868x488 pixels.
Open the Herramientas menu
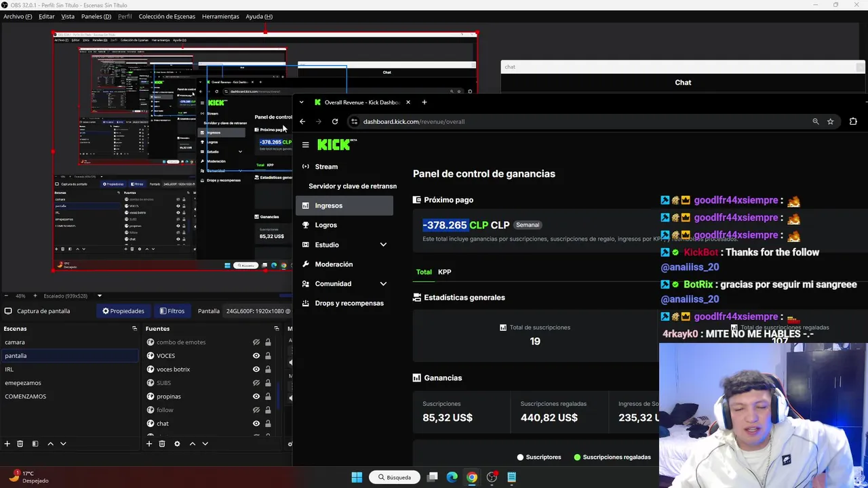[x=220, y=16]
